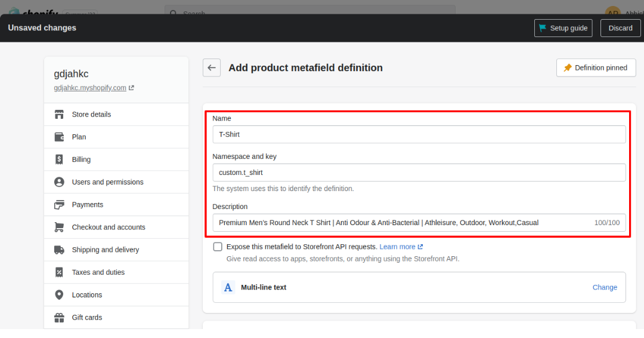Select Locations in the sidebar
Image resolution: width=644 pixels, height=338 pixels.
coord(116,295)
